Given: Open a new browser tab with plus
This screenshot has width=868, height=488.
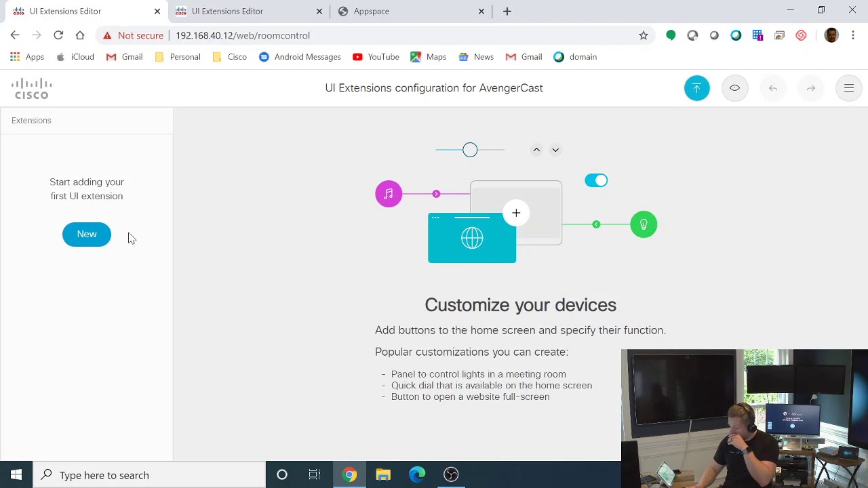Looking at the screenshot, I should coord(507,11).
